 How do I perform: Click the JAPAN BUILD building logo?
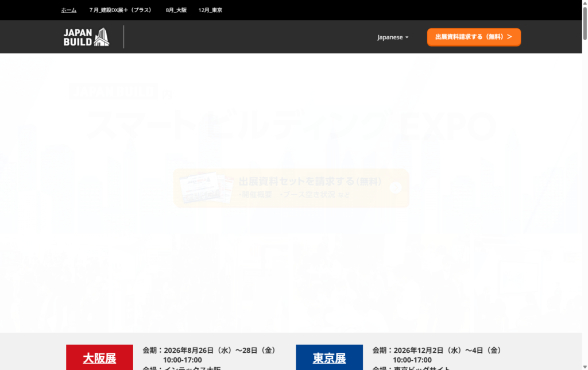[x=85, y=37]
